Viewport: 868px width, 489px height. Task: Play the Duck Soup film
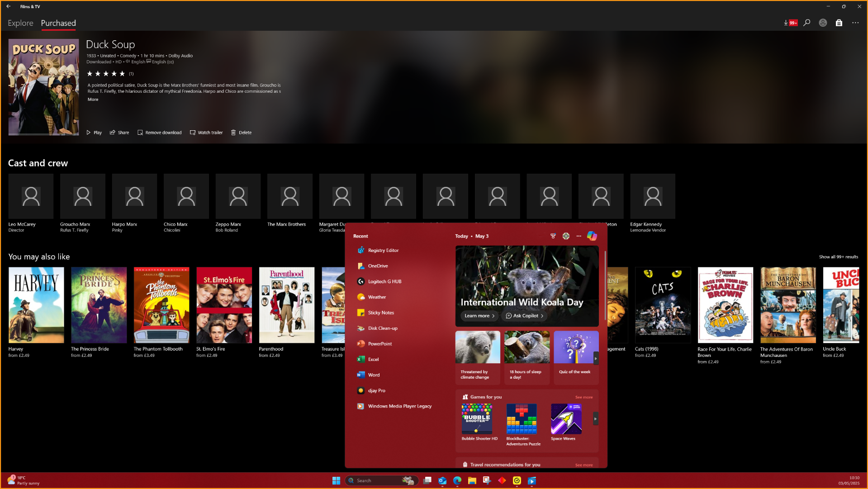point(94,133)
